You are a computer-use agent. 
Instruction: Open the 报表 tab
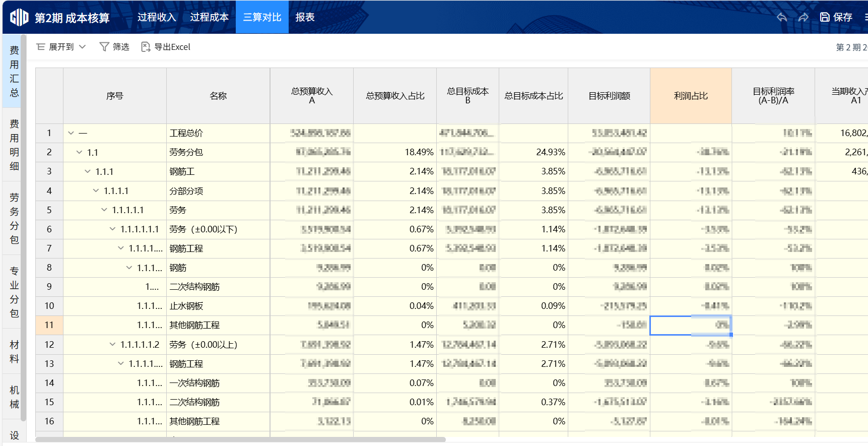click(x=305, y=17)
